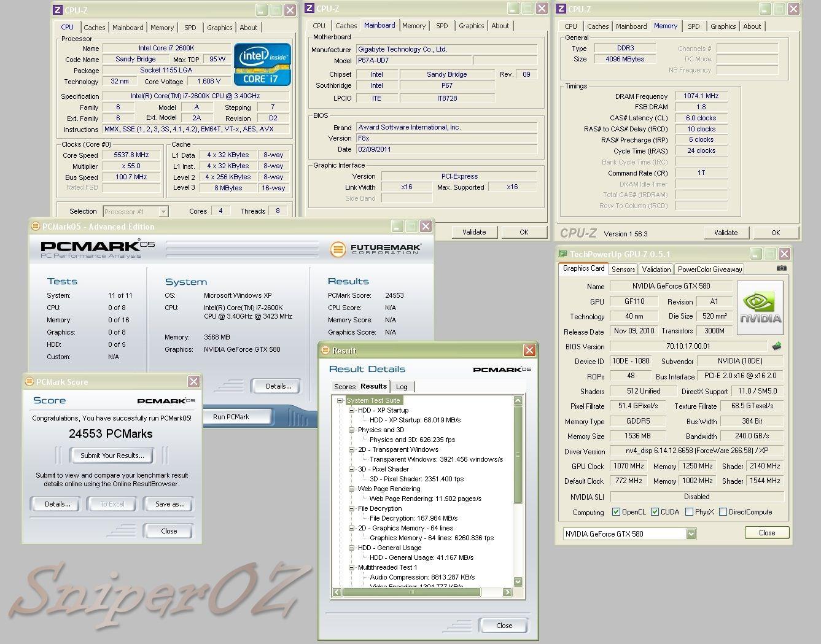Screen dimensions: 821x644
Task: Collapse the File Decryption node
Action: 352,508
